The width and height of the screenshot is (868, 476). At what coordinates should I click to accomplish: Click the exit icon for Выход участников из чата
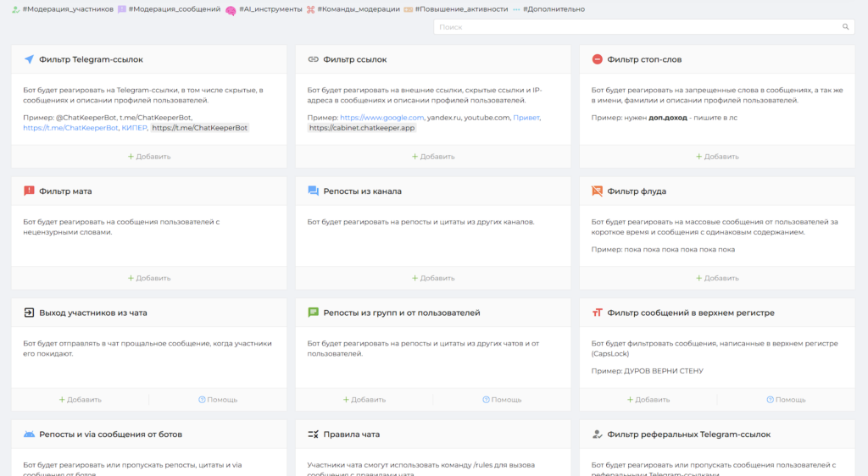click(30, 313)
